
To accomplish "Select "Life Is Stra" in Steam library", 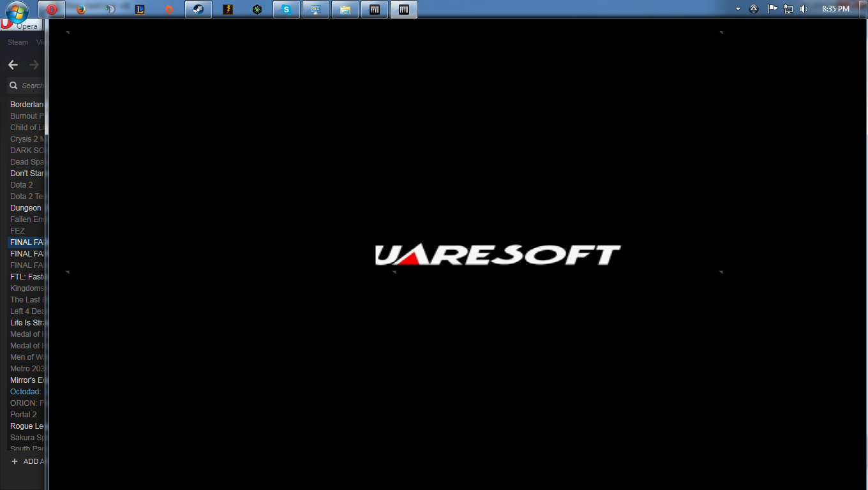I will [x=27, y=323].
